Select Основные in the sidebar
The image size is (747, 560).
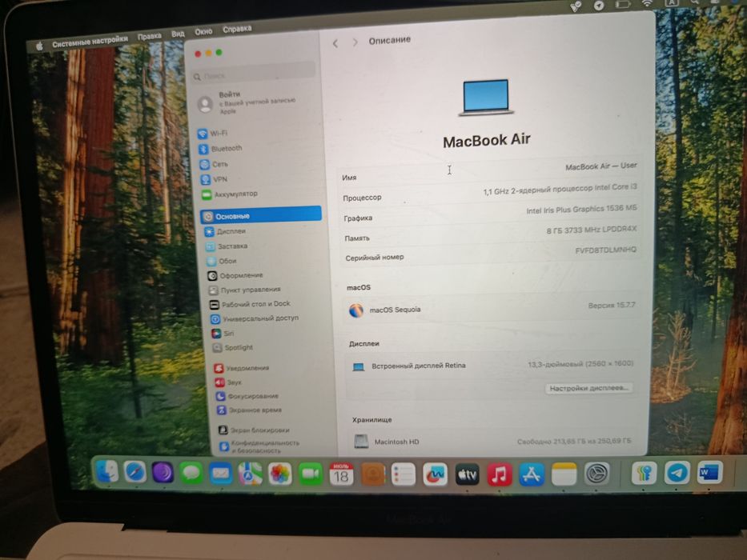coord(261,215)
